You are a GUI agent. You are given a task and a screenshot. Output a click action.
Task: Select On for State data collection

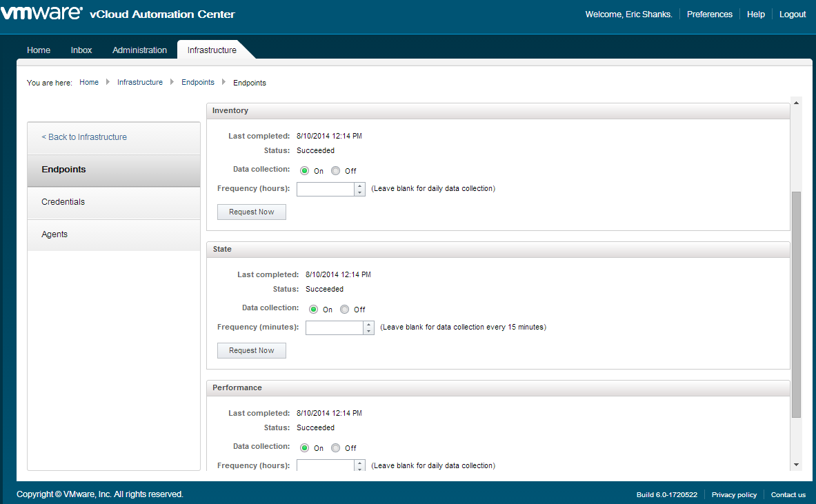click(x=314, y=310)
